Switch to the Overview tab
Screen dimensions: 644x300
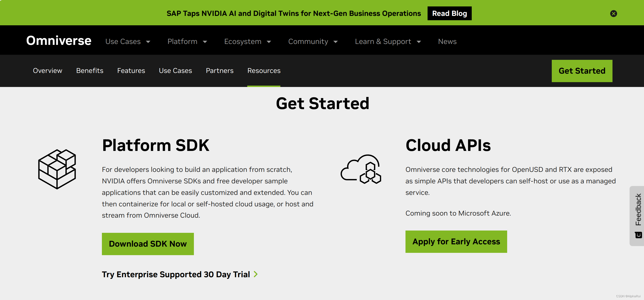(x=48, y=71)
